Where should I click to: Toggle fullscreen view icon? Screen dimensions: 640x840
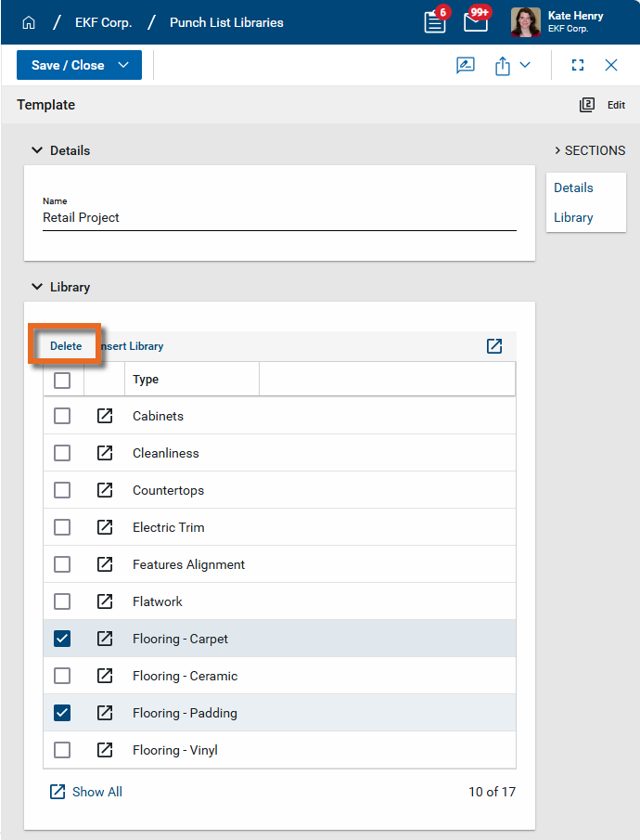pyautogui.click(x=578, y=65)
